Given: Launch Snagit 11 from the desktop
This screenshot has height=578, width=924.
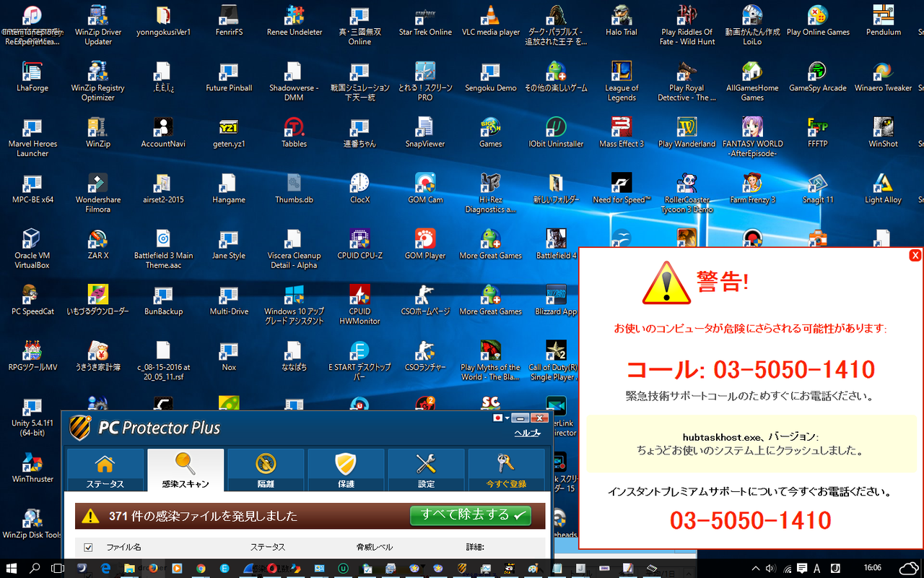Looking at the screenshot, I should tap(818, 189).
